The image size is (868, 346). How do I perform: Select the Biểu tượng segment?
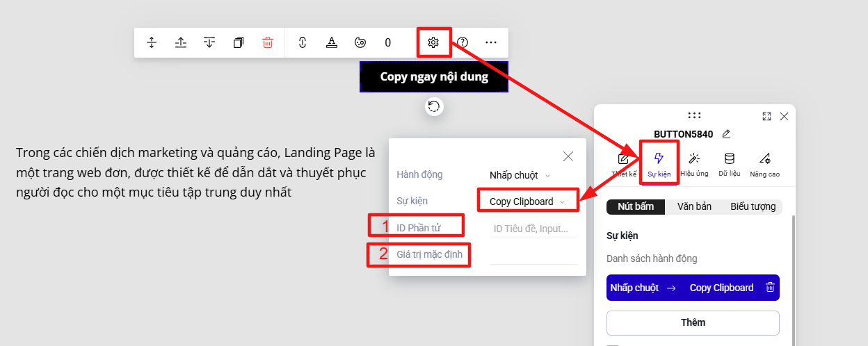coord(753,206)
